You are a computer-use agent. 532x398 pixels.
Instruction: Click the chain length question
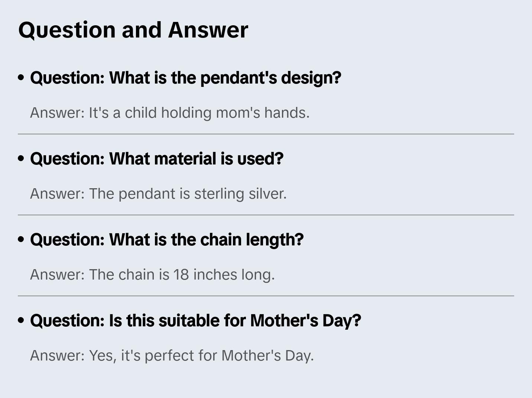coord(166,240)
